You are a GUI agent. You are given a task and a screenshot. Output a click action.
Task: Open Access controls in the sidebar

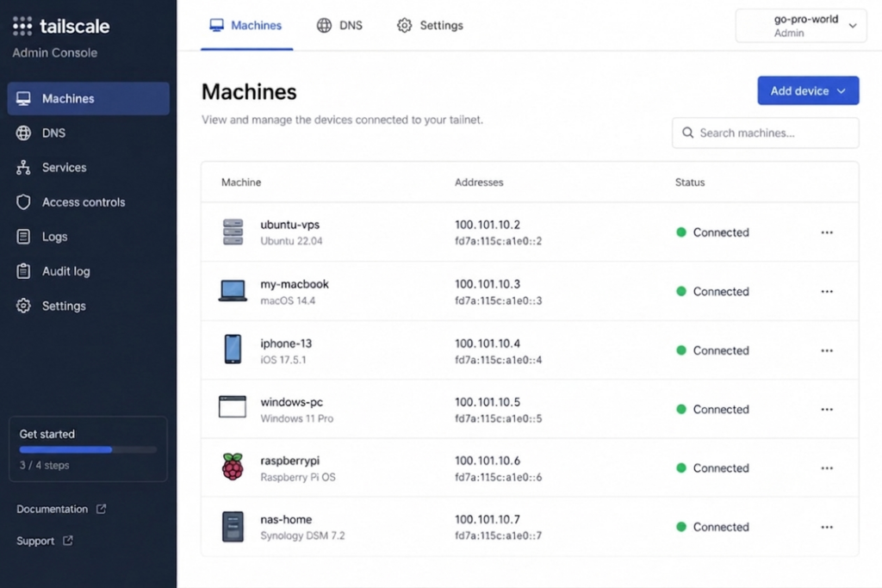89,202
